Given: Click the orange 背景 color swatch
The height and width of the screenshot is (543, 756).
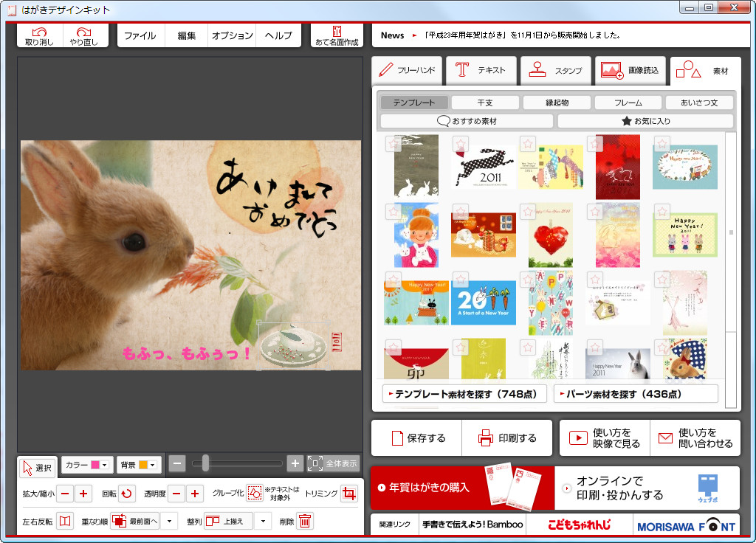Looking at the screenshot, I should point(143,465).
